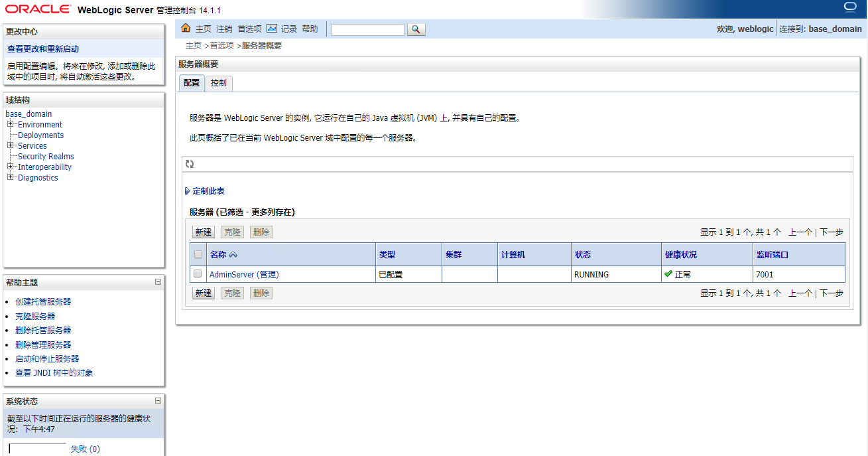The width and height of the screenshot is (868, 456).
Task: Select the 配置 tab
Action: [191, 83]
